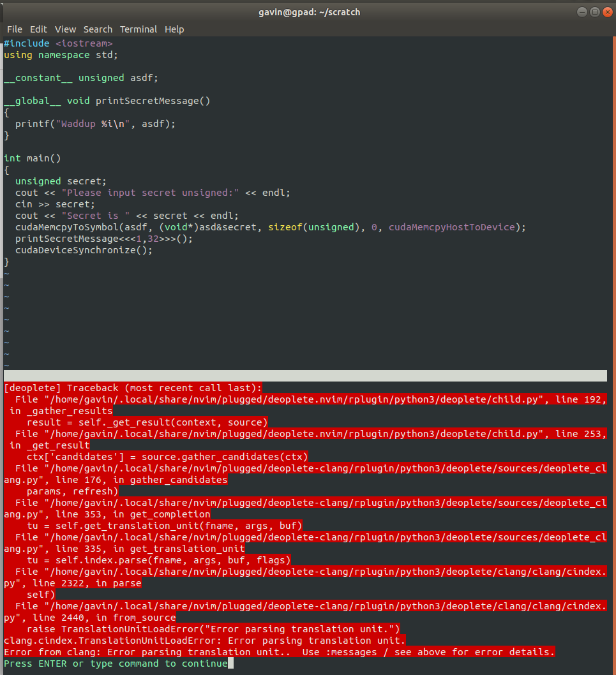This screenshot has width=616, height=675.
Task: Click 'clang.cindex.TranslationUnitLoadError: Error parsing translation unit.' line
Action: (x=205, y=641)
